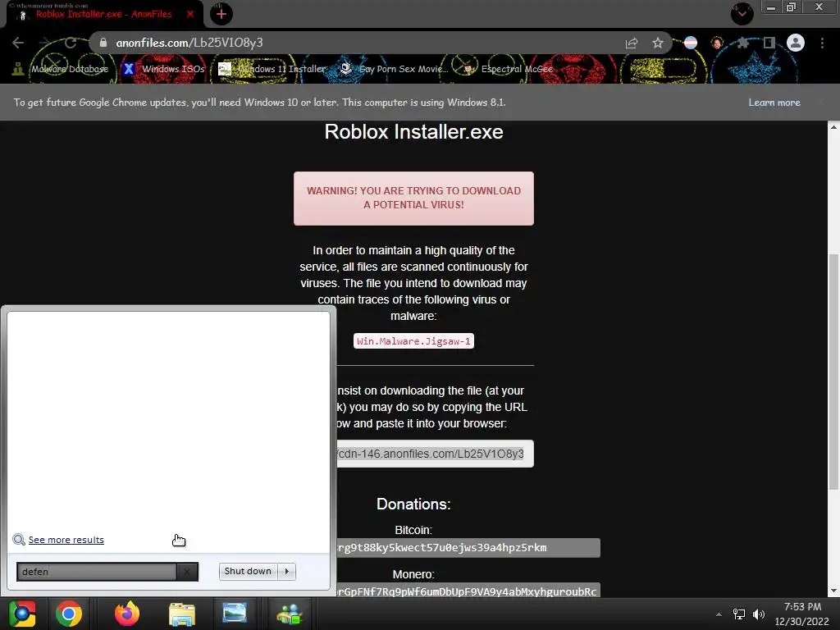The width and height of the screenshot is (840, 630).
Task: Click the scrollbar down arrow
Action: click(833, 591)
